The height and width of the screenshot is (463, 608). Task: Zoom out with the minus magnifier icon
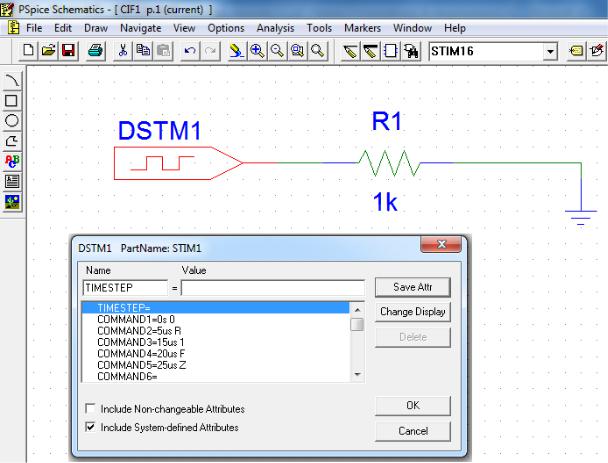coord(277,51)
